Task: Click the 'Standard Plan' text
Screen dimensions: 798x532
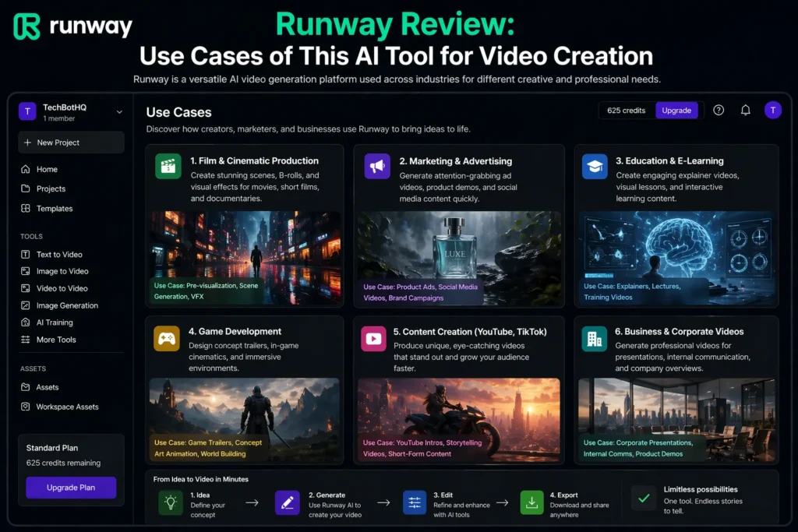Action: (x=52, y=448)
